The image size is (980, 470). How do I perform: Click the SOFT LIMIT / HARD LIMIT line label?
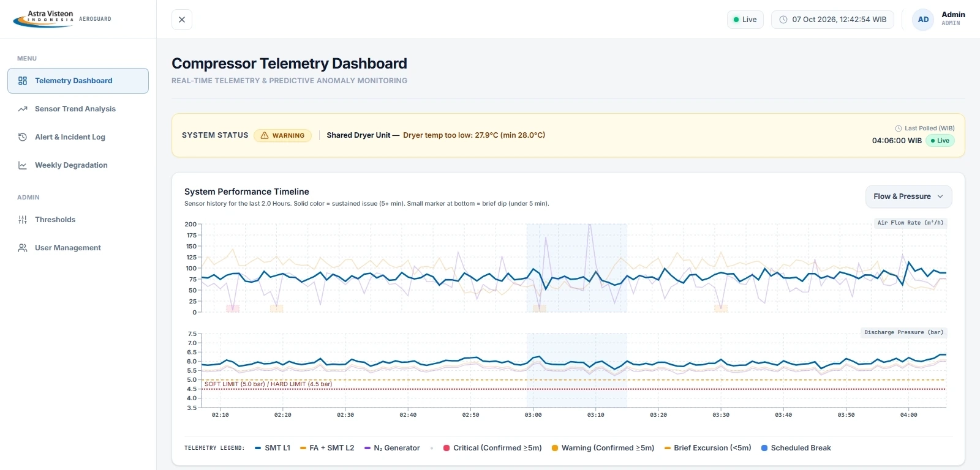click(268, 384)
